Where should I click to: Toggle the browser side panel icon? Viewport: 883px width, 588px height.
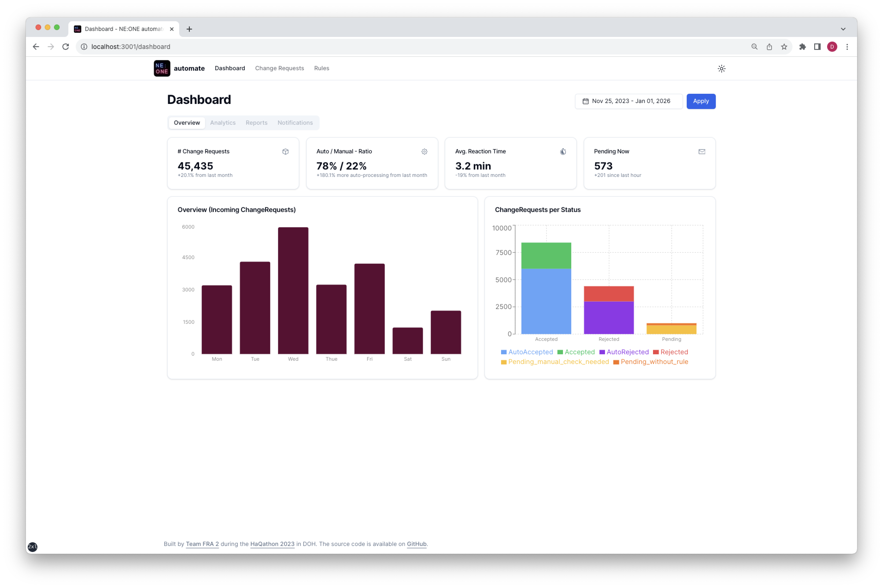(x=817, y=46)
